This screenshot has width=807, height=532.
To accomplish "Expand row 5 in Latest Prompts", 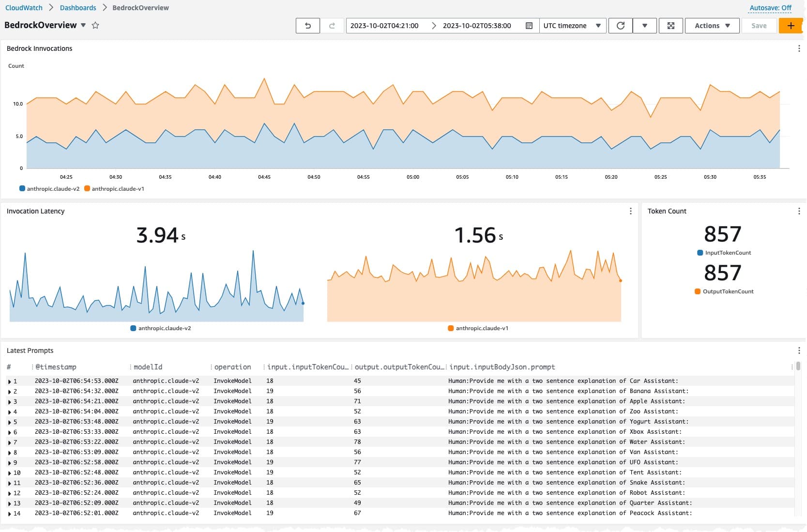I will pos(10,422).
